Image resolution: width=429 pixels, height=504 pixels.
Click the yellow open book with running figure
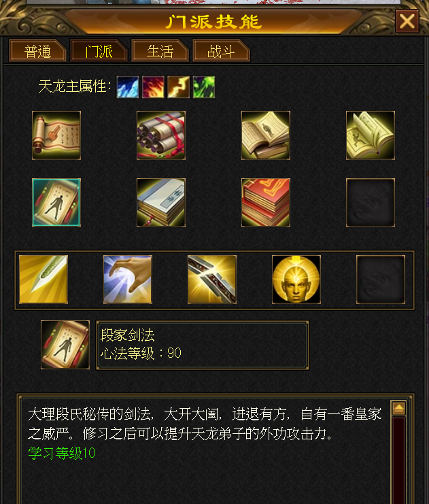(371, 135)
